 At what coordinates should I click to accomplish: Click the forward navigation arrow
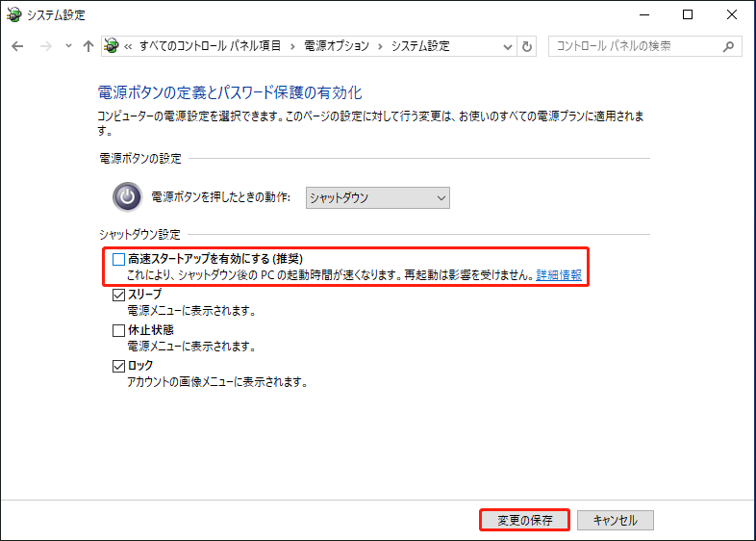point(46,46)
